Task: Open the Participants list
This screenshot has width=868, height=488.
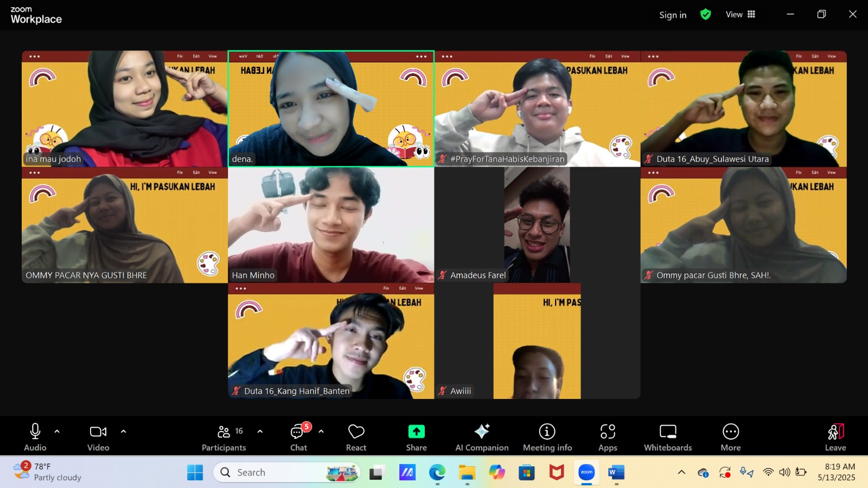Action: pyautogui.click(x=224, y=436)
